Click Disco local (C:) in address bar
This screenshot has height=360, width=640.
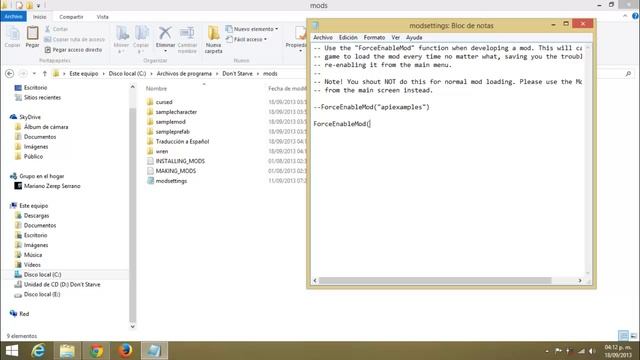[127, 73]
